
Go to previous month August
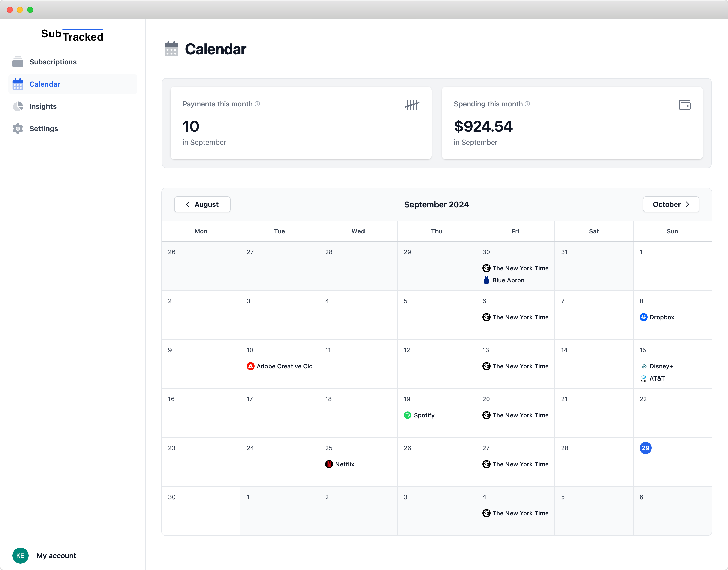[202, 204]
